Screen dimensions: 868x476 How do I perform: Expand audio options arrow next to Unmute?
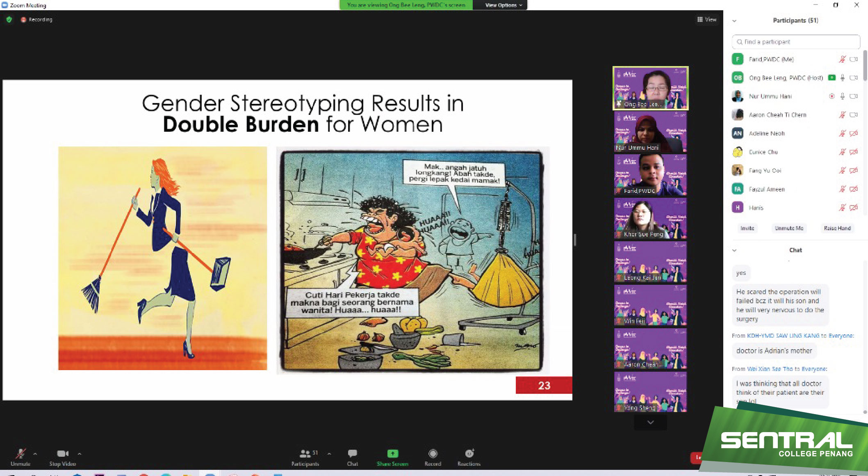click(35, 454)
